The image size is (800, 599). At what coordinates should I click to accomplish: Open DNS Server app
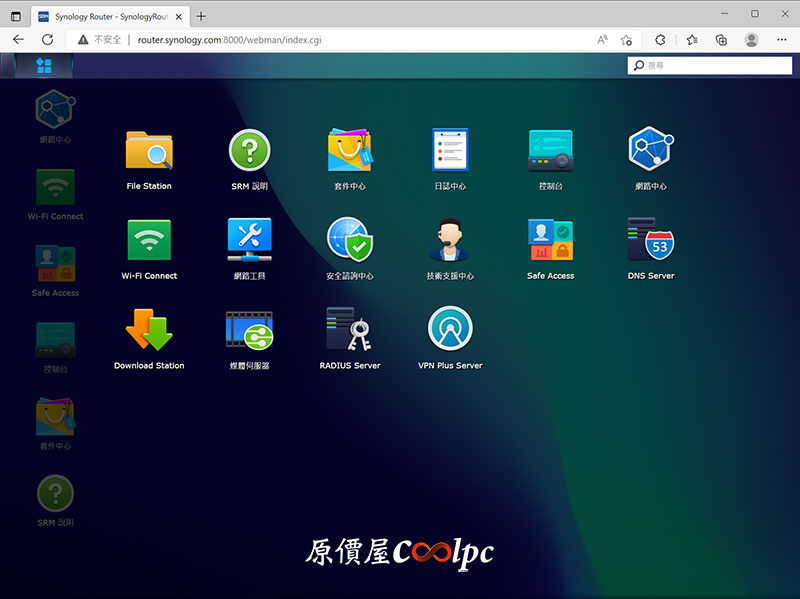651,249
